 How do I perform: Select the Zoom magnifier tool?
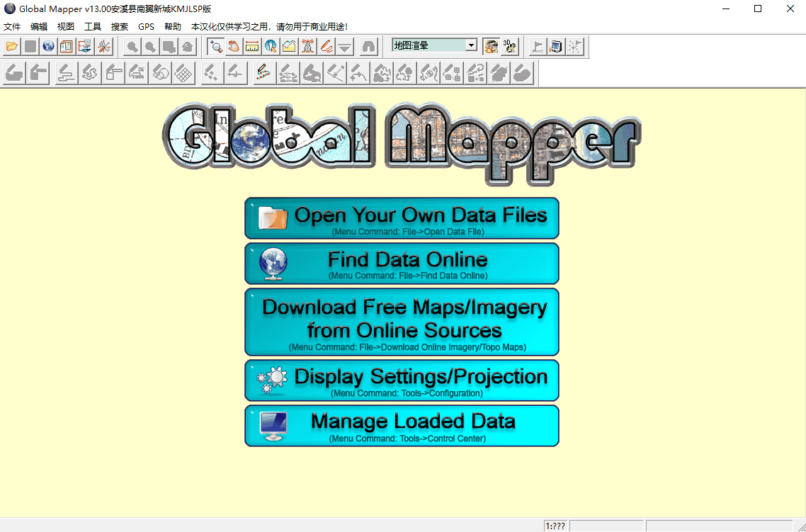pos(216,47)
